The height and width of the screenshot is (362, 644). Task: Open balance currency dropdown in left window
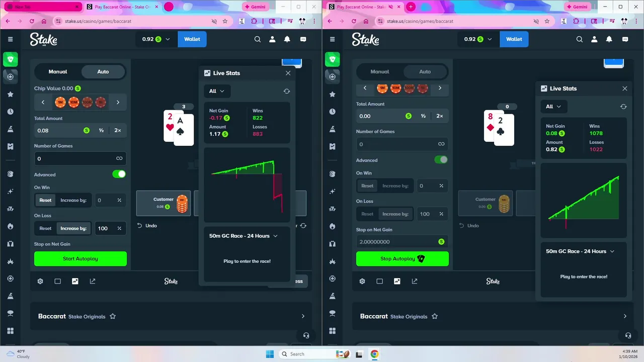click(x=156, y=39)
